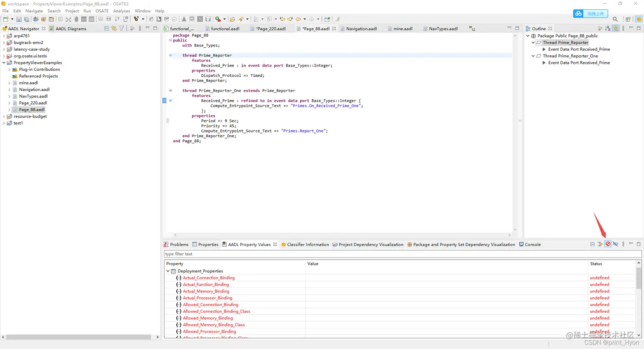Image resolution: width=644 pixels, height=349 pixels.
Task: Switch to Page_220.aadl editor tab
Action: point(268,29)
